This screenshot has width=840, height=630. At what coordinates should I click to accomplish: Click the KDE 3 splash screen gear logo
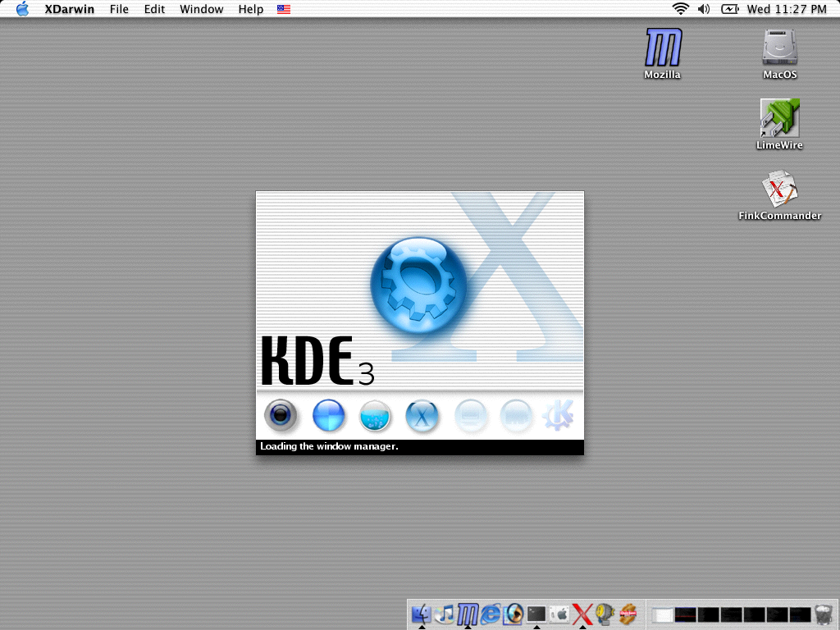point(418,285)
